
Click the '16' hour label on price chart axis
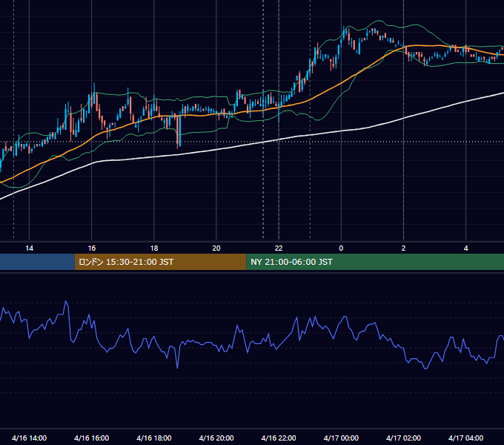pos(92,248)
